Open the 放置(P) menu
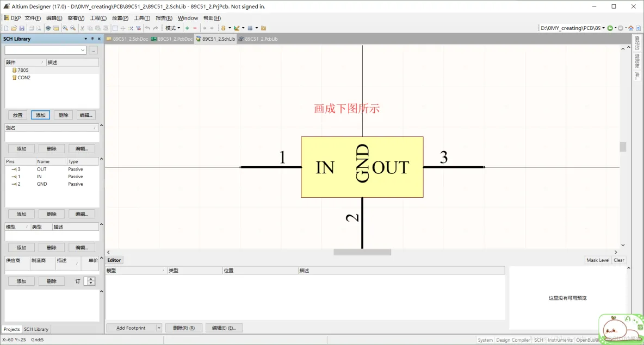Image resolution: width=644 pixels, height=345 pixels. pyautogui.click(x=120, y=18)
